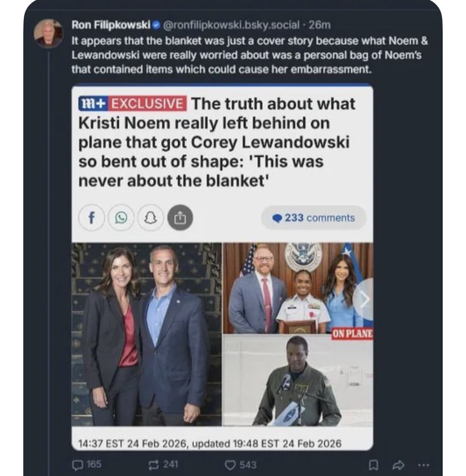Like the post with 543 likes

pos(240,464)
